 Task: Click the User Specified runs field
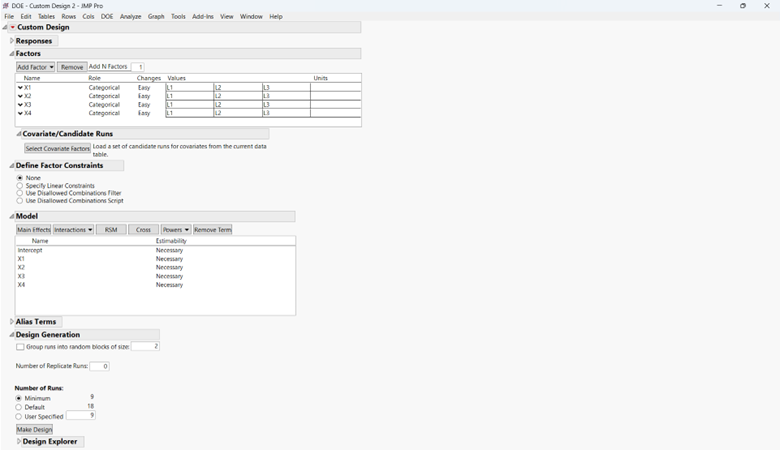pos(81,415)
